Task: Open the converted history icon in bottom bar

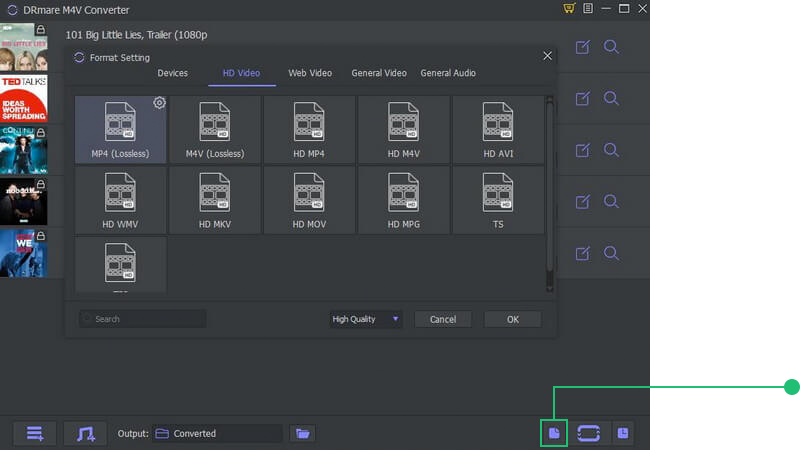Action: point(622,433)
